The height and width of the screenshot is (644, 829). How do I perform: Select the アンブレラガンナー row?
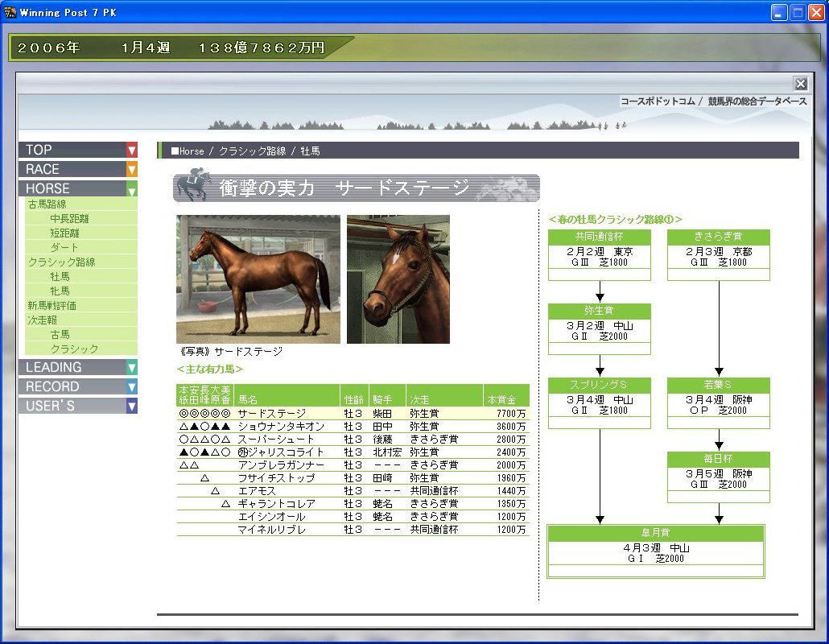[x=353, y=464]
